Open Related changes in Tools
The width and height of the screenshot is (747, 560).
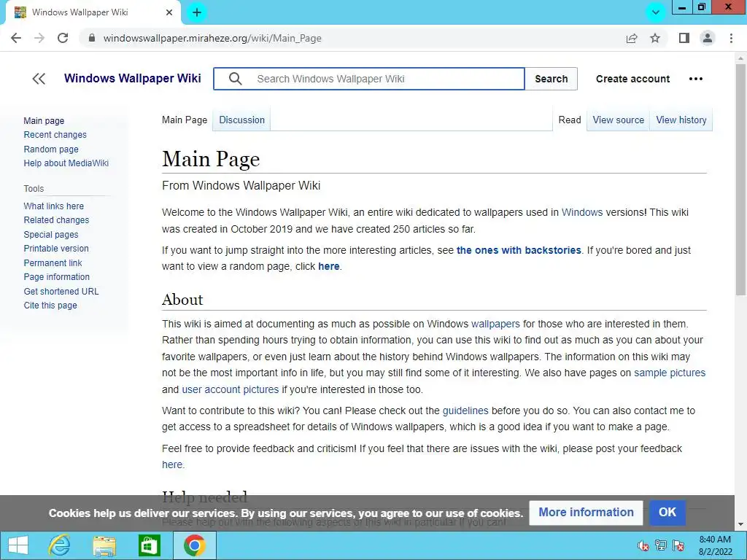56,220
